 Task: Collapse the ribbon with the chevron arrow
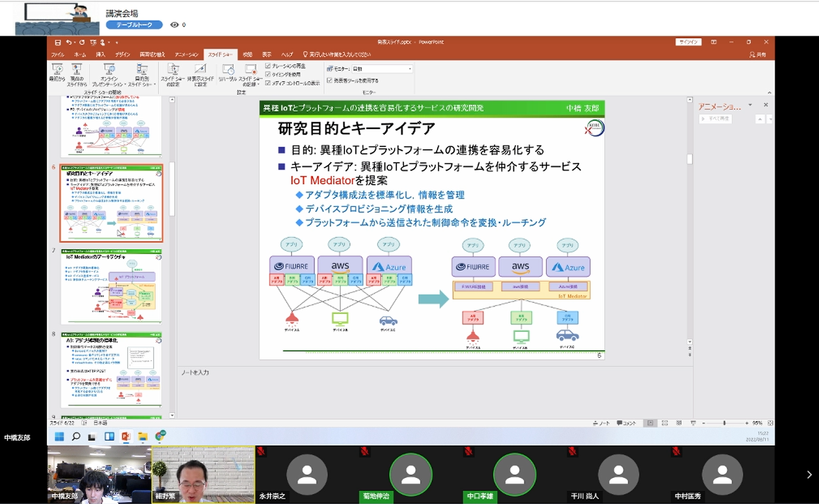click(769, 92)
